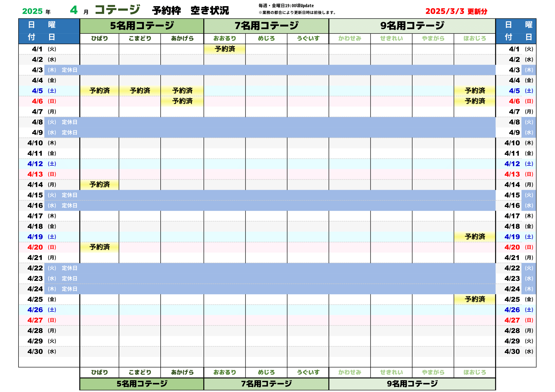The image size is (555, 392).
Task: Select the 予約済 cell for ほおじろ on 4/6
Action: click(x=475, y=101)
